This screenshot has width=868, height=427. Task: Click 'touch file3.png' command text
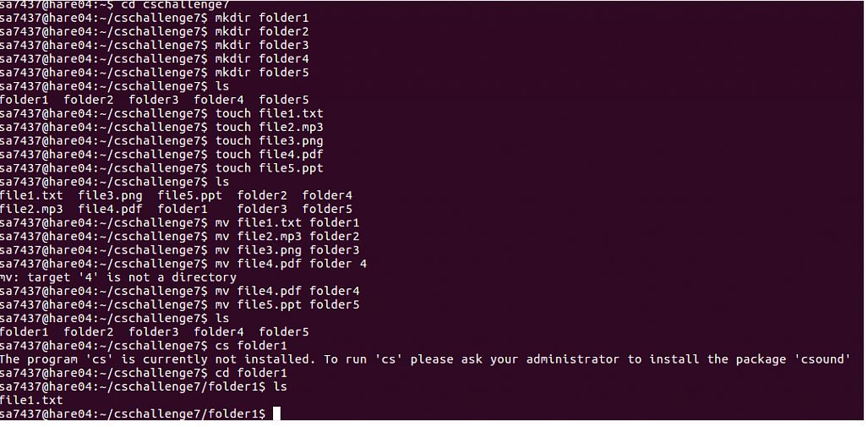pyautogui.click(x=269, y=140)
